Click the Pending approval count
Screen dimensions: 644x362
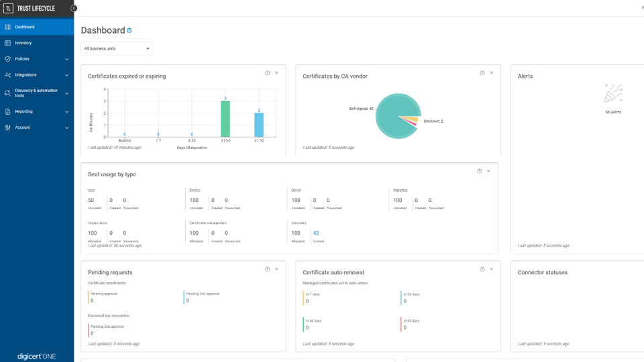[92, 301]
